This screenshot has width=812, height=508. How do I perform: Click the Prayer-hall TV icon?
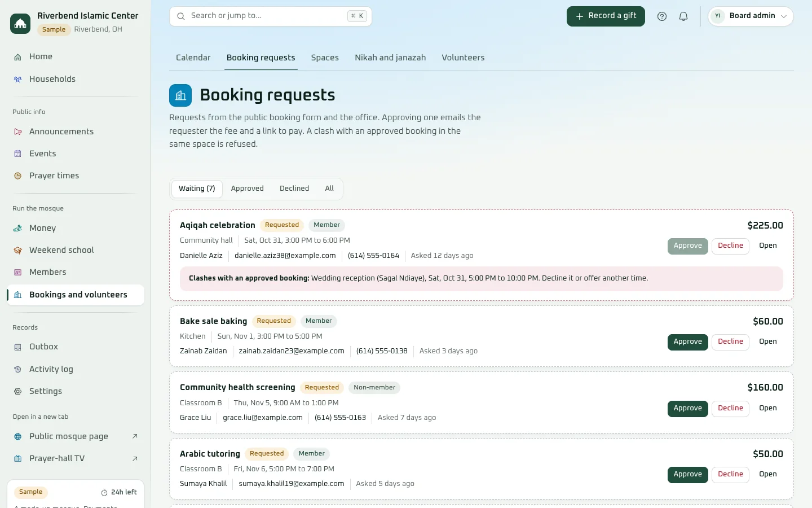pos(18,459)
